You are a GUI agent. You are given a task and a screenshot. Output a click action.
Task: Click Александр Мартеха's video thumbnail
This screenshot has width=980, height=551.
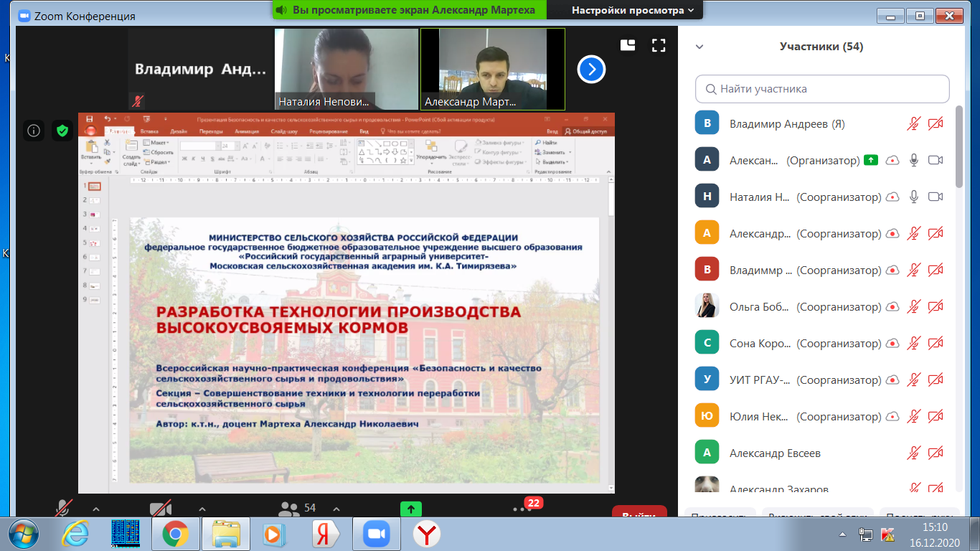click(492, 68)
